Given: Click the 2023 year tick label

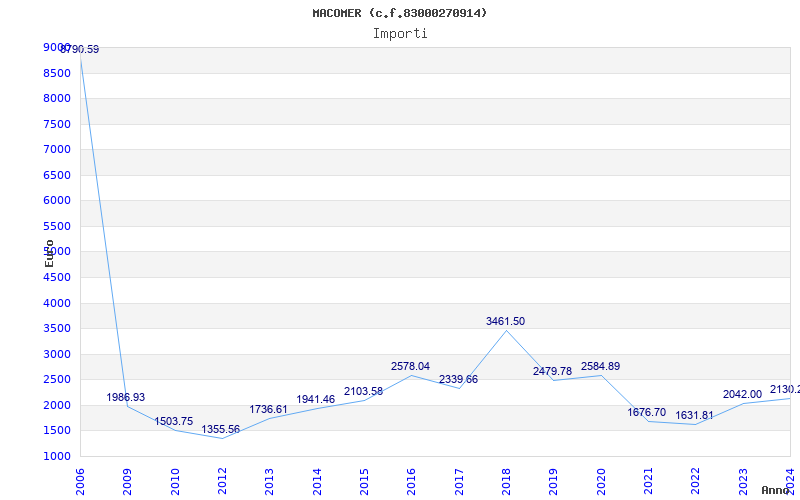Looking at the screenshot, I should click(743, 482).
